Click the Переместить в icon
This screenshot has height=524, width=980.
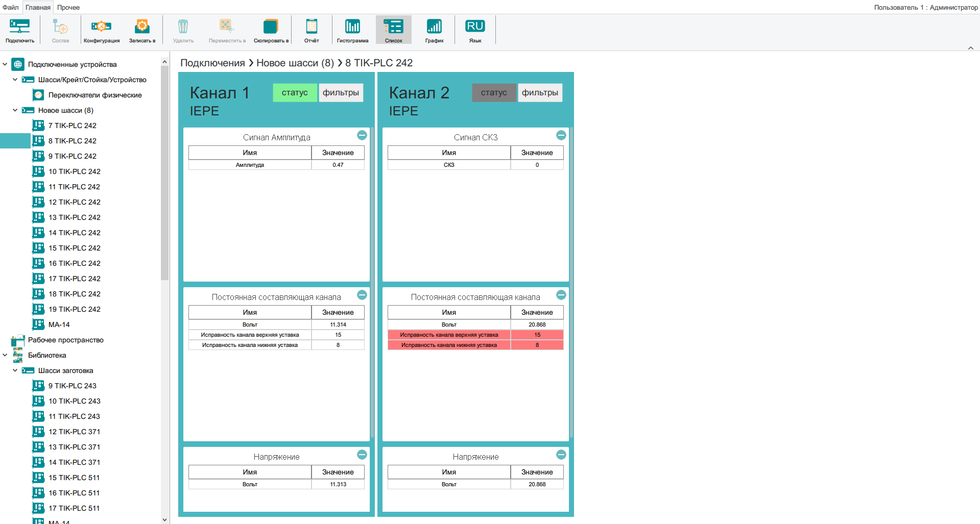coord(227,30)
